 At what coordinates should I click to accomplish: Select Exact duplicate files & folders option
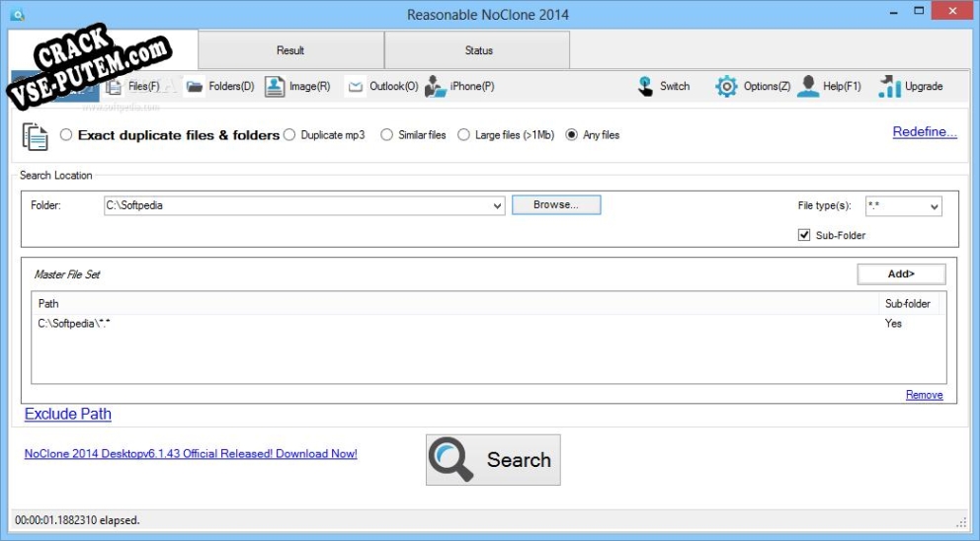click(x=66, y=135)
